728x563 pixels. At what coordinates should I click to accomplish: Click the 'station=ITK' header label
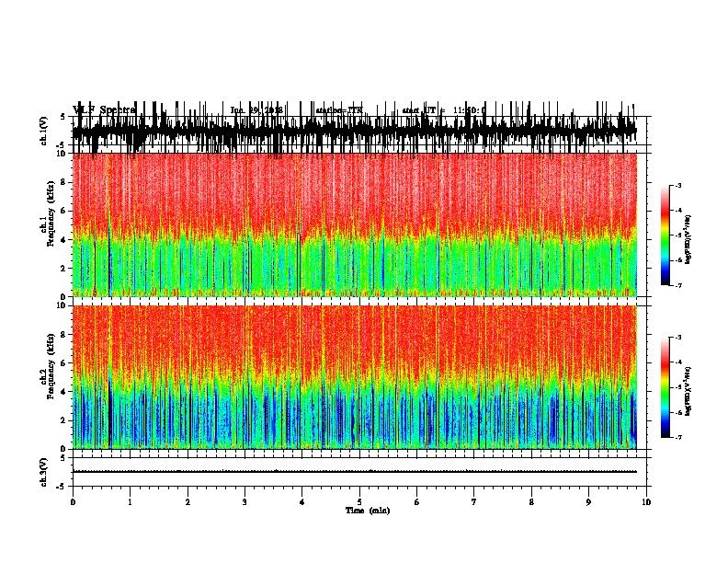pyautogui.click(x=339, y=110)
